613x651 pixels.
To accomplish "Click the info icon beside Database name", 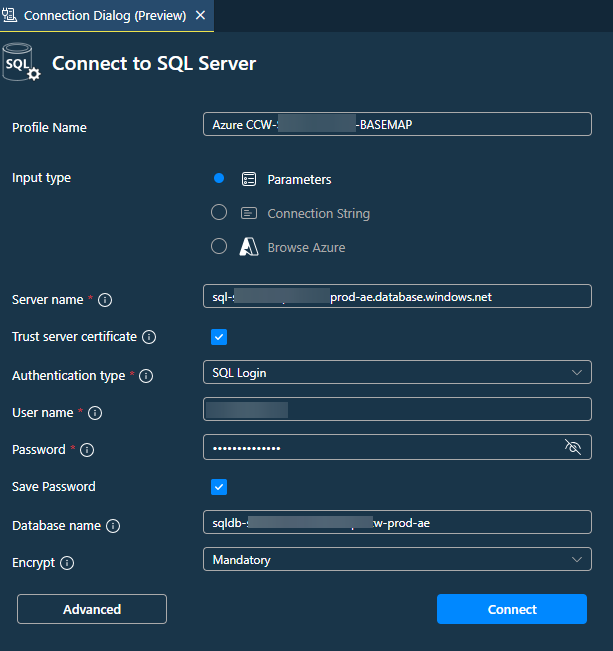I will pyautogui.click(x=113, y=526).
